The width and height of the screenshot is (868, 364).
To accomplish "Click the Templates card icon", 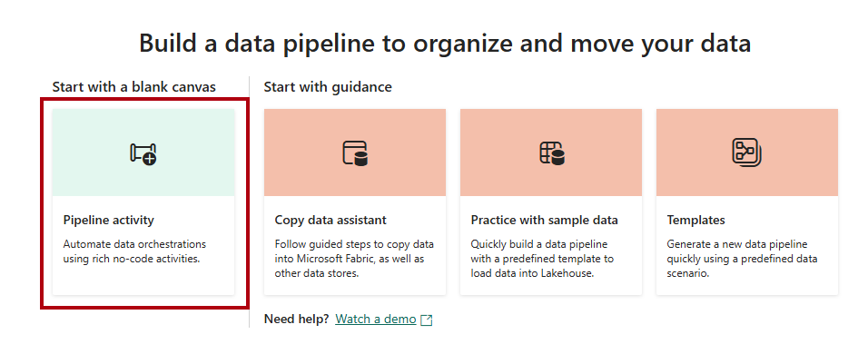I will (746, 152).
